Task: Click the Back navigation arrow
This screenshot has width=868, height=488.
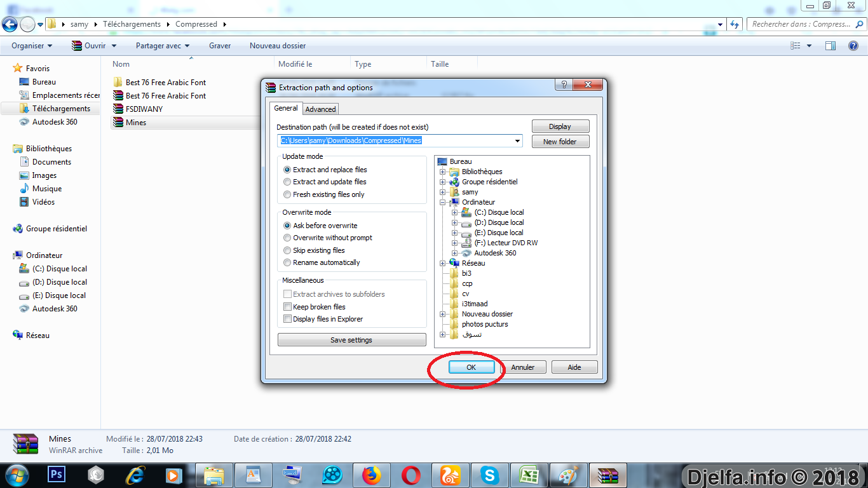Action: point(10,24)
